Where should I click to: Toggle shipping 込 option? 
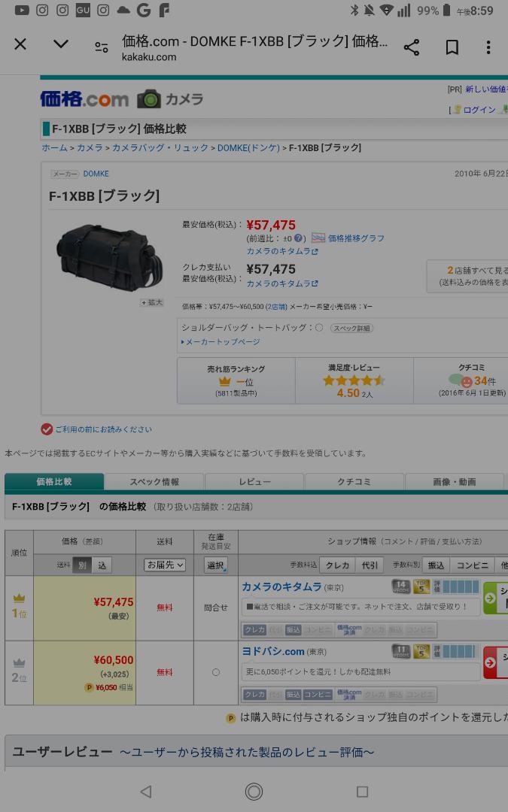click(x=102, y=565)
